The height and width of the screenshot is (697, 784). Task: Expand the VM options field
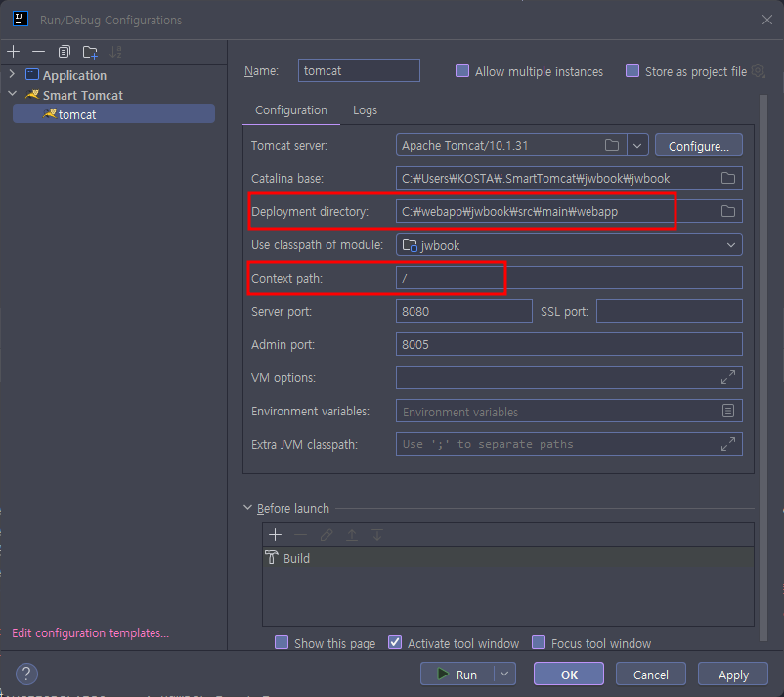coord(728,377)
